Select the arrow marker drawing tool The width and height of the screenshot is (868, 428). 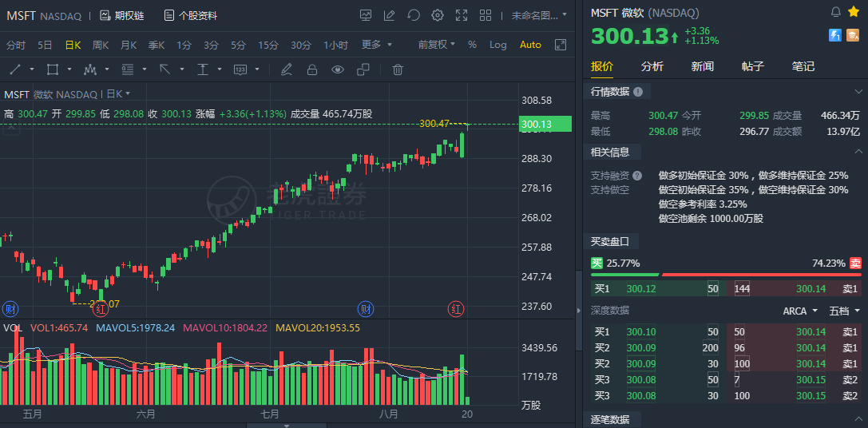point(165,69)
